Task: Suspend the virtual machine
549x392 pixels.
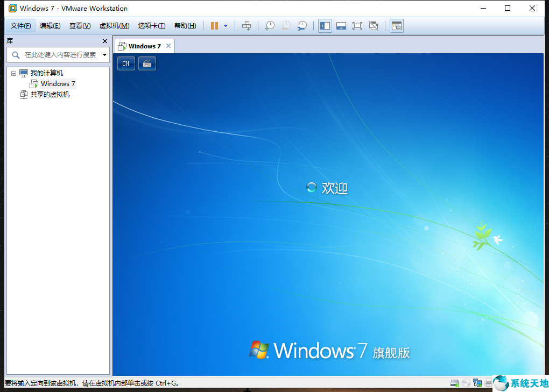Action: tap(214, 25)
